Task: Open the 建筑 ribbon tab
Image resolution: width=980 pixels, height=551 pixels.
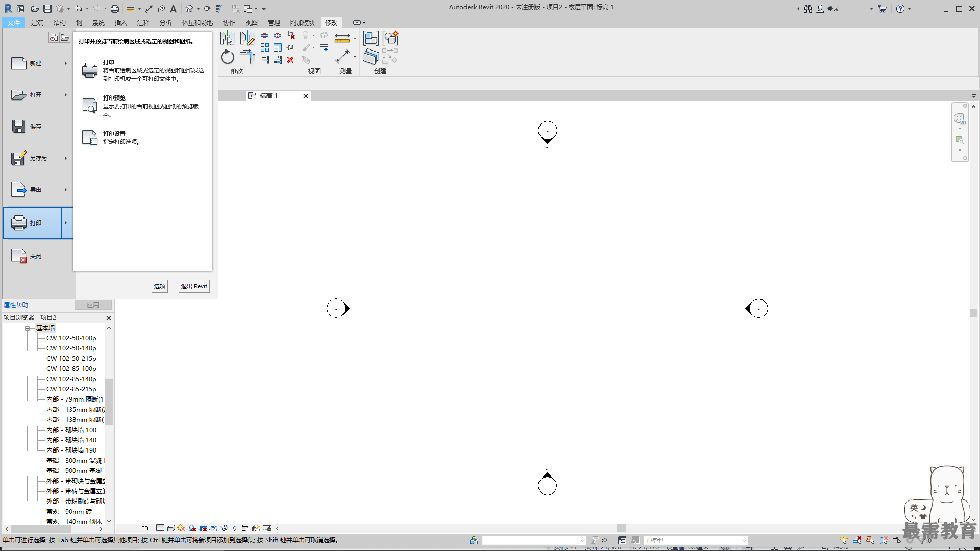Action: click(37, 22)
